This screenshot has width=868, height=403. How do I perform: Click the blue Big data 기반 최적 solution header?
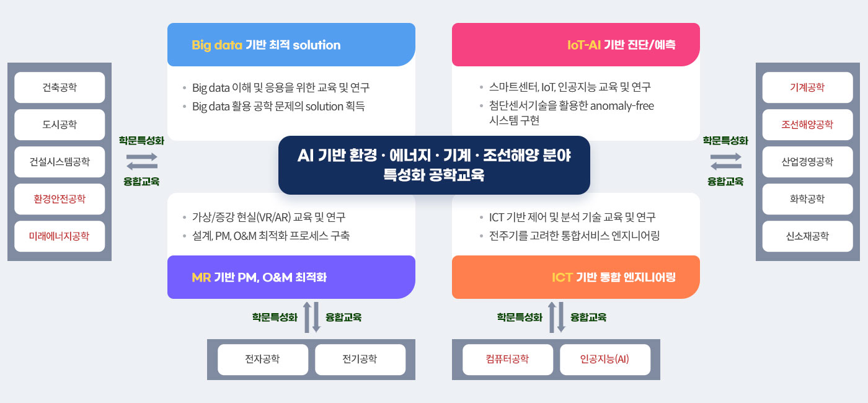click(291, 45)
